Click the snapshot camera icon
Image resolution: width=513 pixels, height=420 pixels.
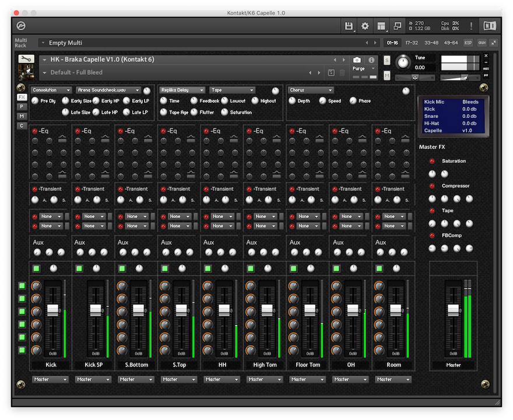point(357,60)
